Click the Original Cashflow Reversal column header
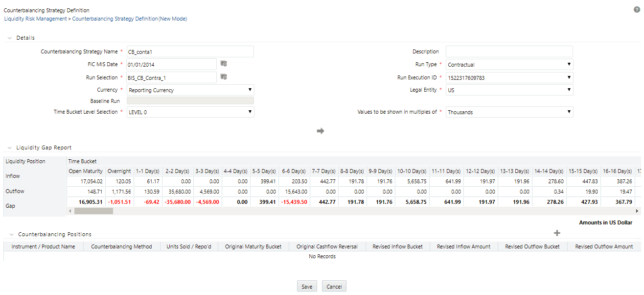Screen dimensions: 644x295 (327, 246)
